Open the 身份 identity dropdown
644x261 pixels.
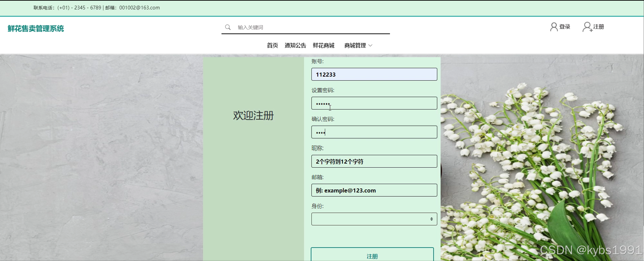[x=374, y=219]
